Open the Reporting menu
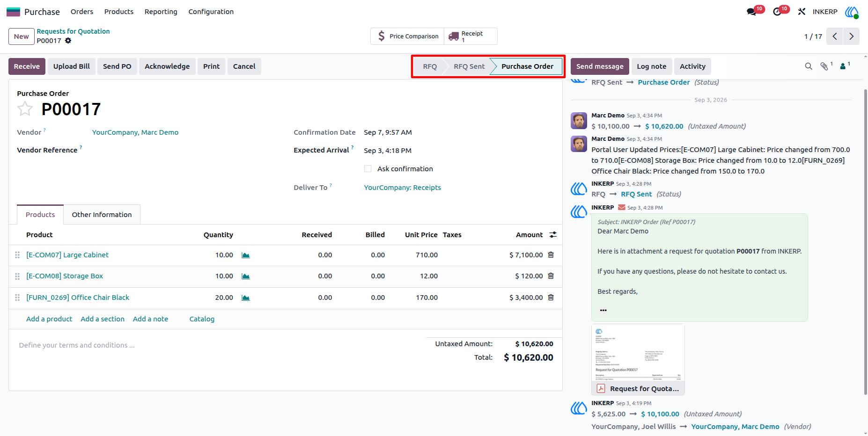 point(161,12)
